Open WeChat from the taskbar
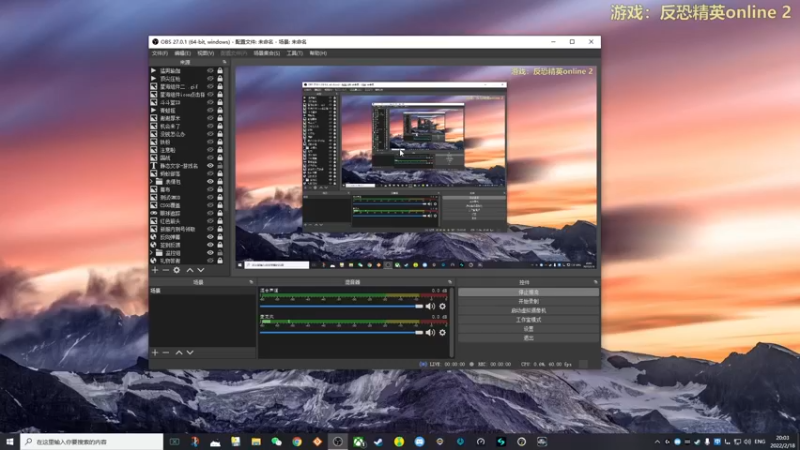The width and height of the screenshot is (800, 450). click(276, 442)
